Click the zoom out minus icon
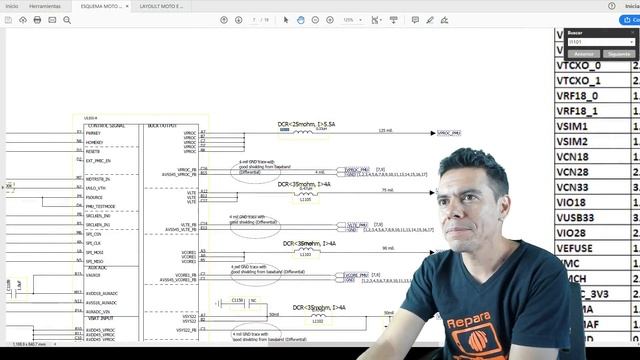Screen dimensions: 640x360 pyautogui.click(x=315, y=20)
